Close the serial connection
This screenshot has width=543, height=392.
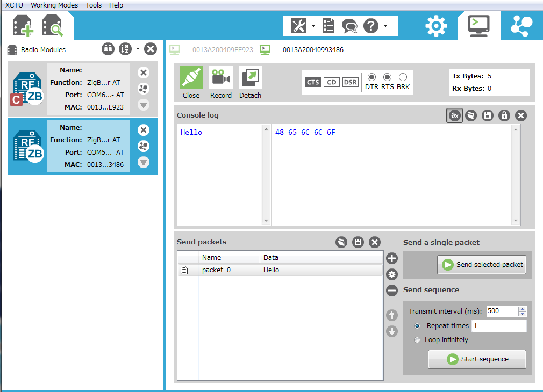[x=191, y=82]
